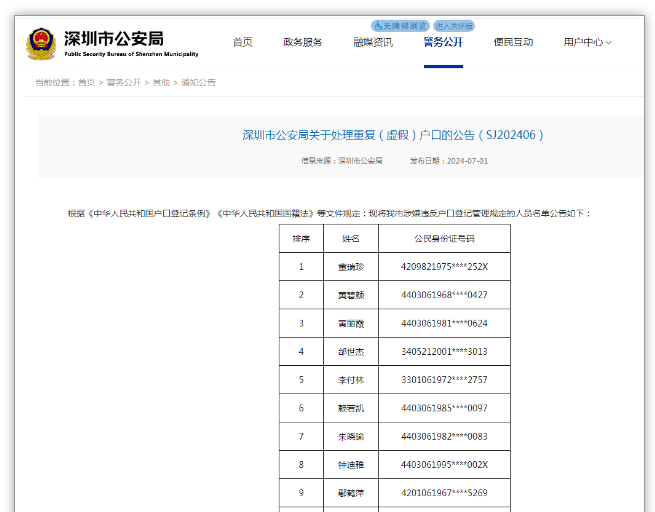Switch to 进入关怀版 care mode
The image size is (655, 512).
coord(454,26)
